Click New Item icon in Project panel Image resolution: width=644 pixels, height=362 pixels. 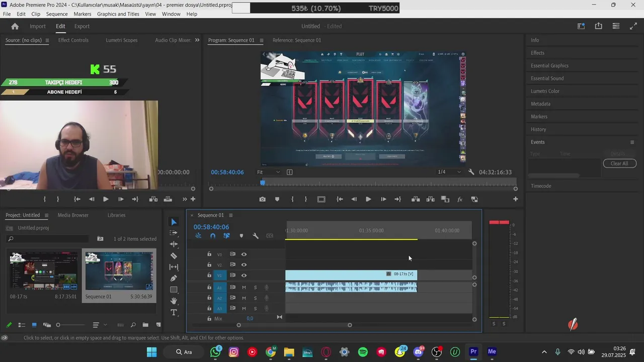coord(158,325)
